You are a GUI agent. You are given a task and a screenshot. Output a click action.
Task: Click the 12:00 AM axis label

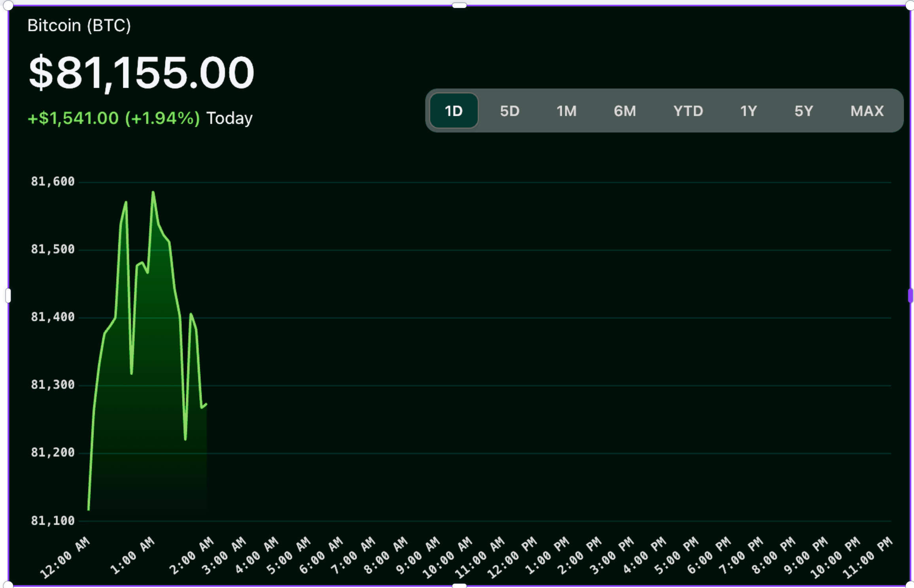pos(65,557)
